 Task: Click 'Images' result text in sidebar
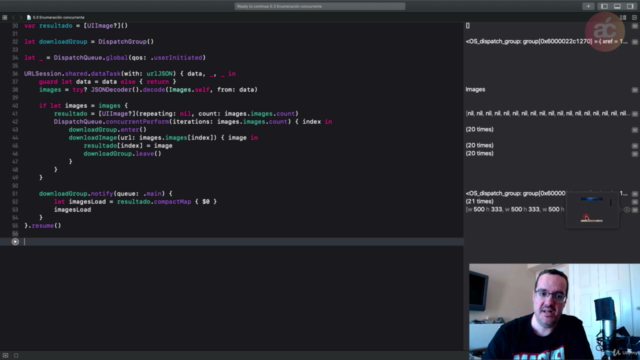pos(475,89)
